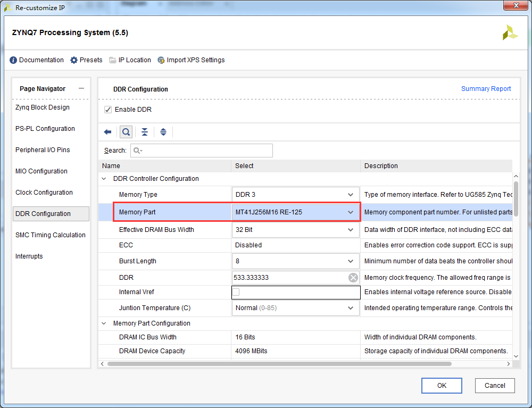Go to Interrupts page

29,256
